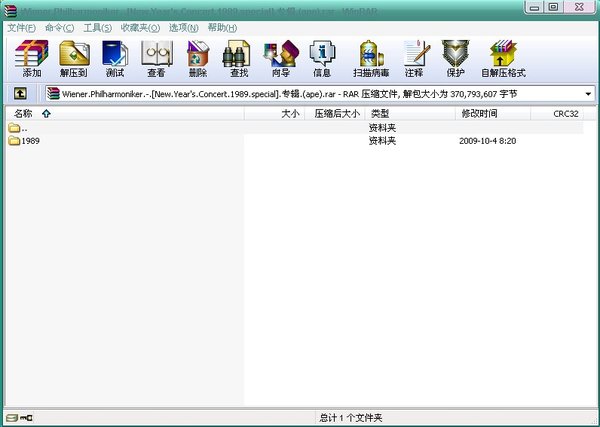Select the 1989 folder icon
This screenshot has height=427, width=600.
(14, 141)
